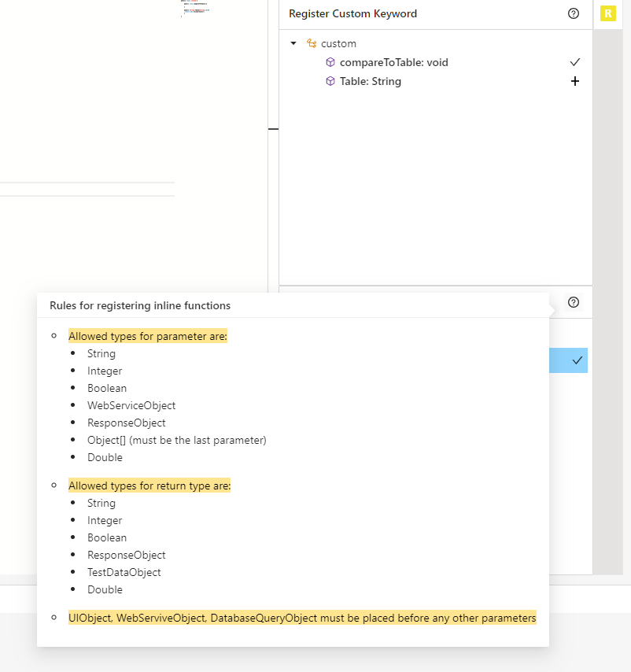Click the compareToTable method cube icon

(330, 62)
